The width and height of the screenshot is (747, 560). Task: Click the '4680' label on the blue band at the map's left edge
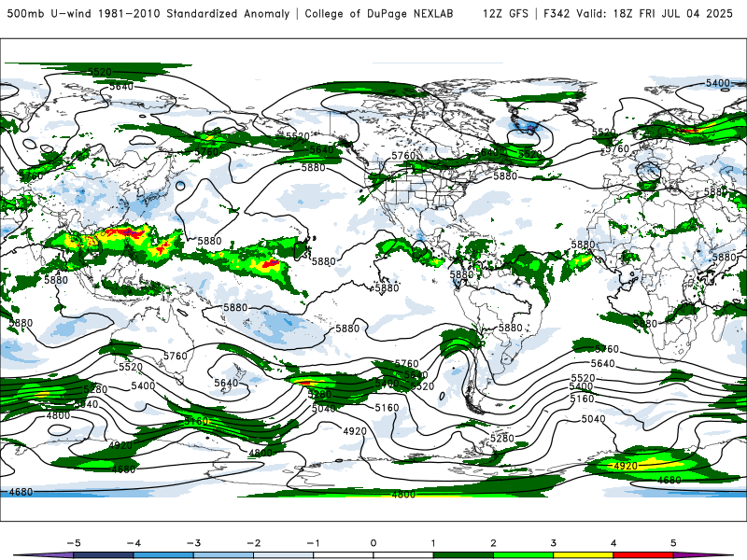tap(21, 492)
